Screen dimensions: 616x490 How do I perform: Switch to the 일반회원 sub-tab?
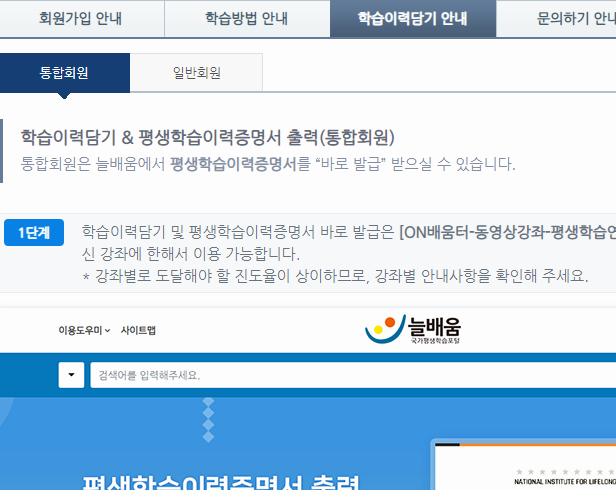click(196, 73)
